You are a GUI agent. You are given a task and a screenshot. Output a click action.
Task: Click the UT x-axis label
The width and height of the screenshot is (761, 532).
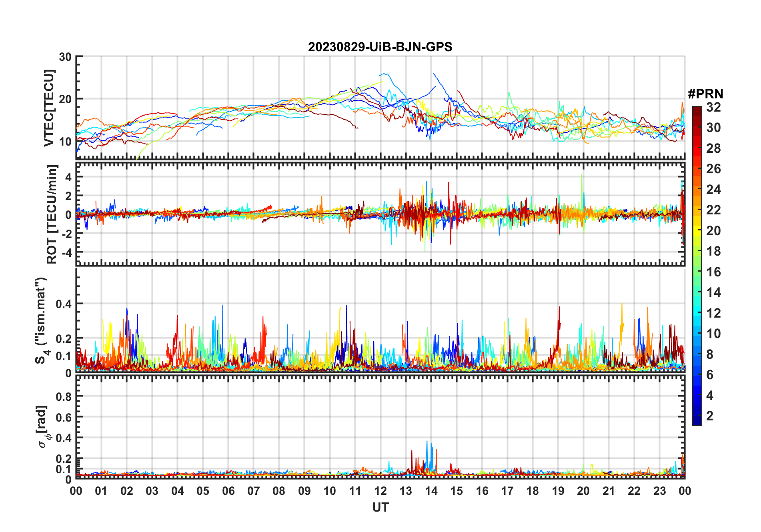(x=380, y=507)
